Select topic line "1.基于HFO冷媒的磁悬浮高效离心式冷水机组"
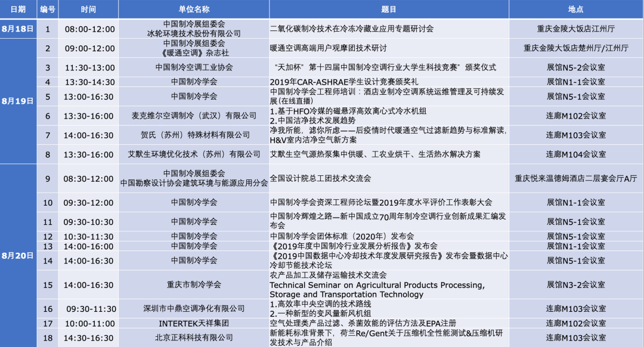 pos(348,111)
